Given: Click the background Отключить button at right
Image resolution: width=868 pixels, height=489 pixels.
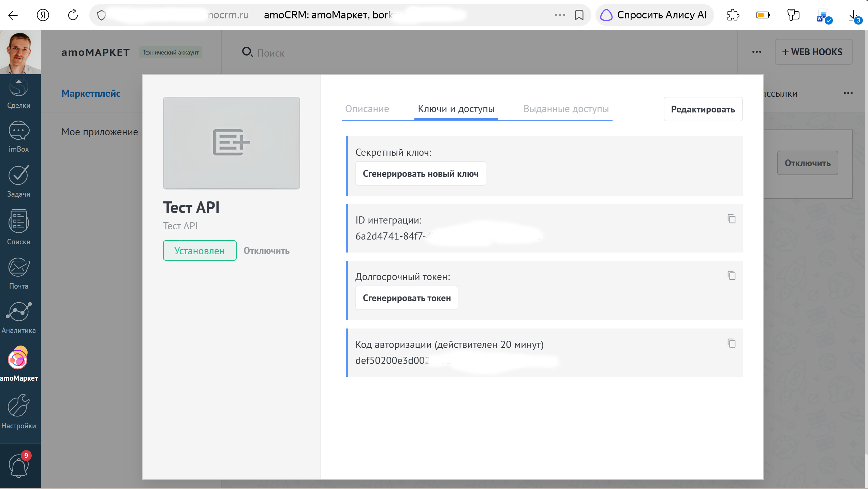Looking at the screenshot, I should click(807, 163).
